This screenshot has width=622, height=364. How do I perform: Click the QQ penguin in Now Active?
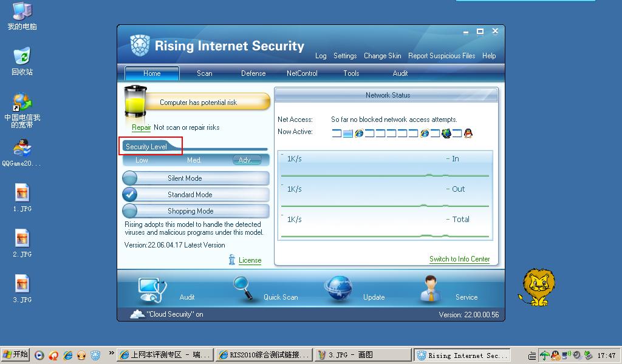pyautogui.click(x=468, y=133)
